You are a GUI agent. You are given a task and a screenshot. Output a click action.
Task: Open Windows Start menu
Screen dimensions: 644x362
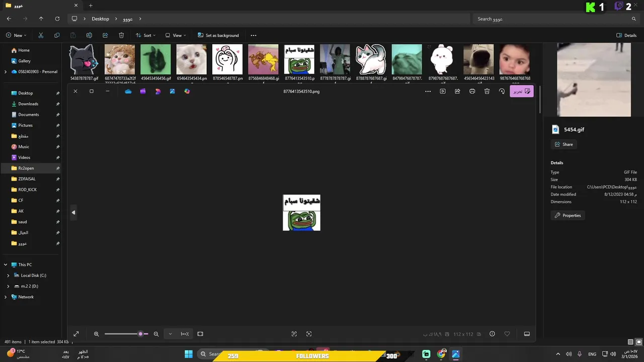pos(189,354)
